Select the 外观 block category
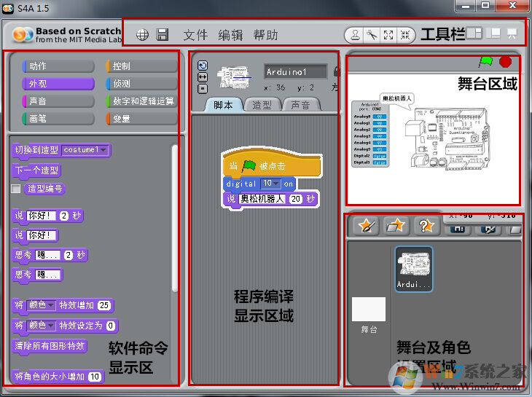 58,84
